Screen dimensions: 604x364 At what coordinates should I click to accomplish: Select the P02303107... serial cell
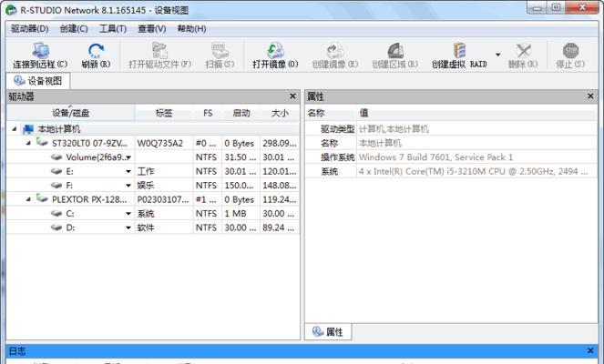163,199
